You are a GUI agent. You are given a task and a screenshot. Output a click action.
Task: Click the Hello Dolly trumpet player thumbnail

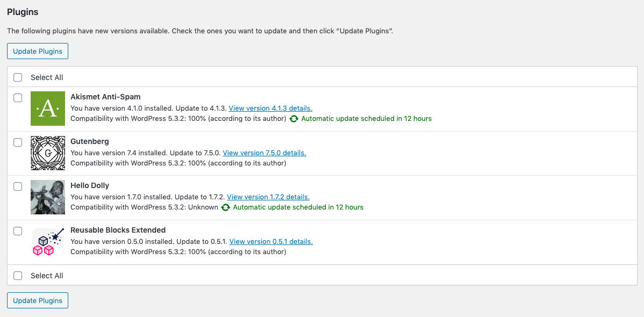(48, 197)
